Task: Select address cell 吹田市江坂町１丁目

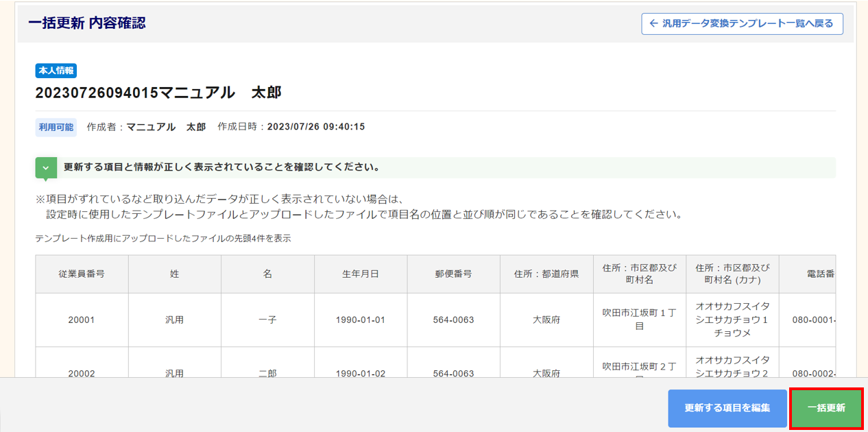Action: (x=640, y=320)
